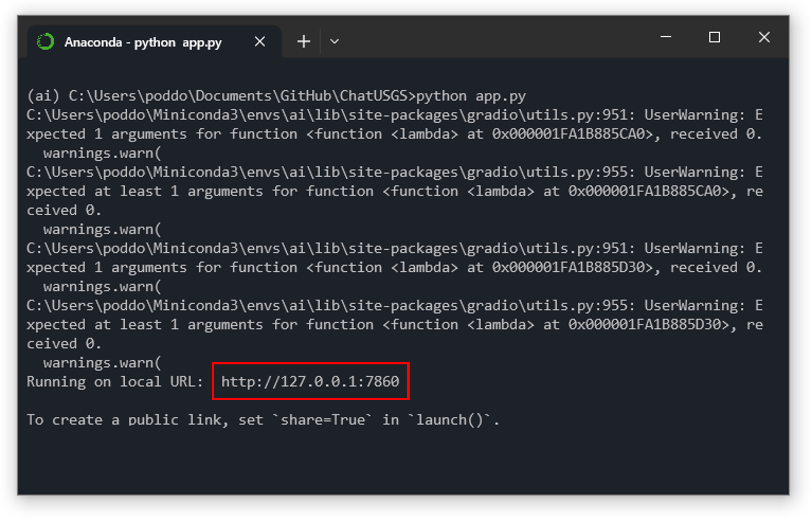This screenshot has height=521, width=812.
Task: Click the 'share=True' text in hint
Action: [x=322, y=420]
